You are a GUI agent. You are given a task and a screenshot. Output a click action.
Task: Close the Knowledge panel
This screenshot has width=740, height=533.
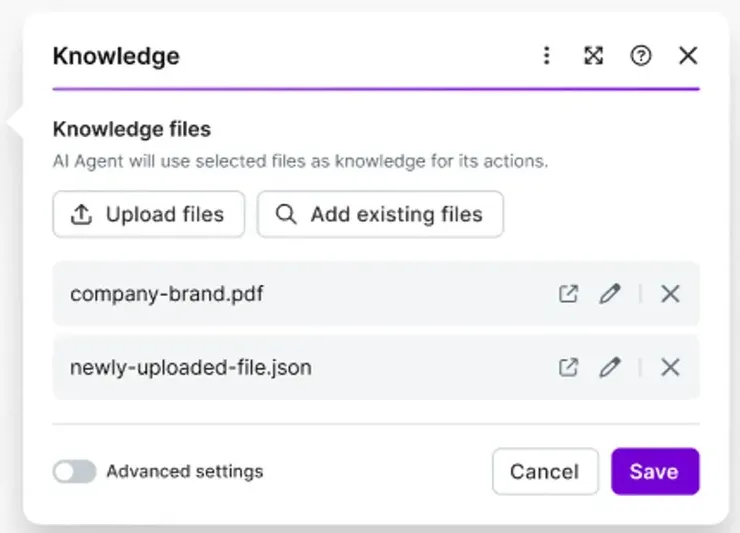688,56
